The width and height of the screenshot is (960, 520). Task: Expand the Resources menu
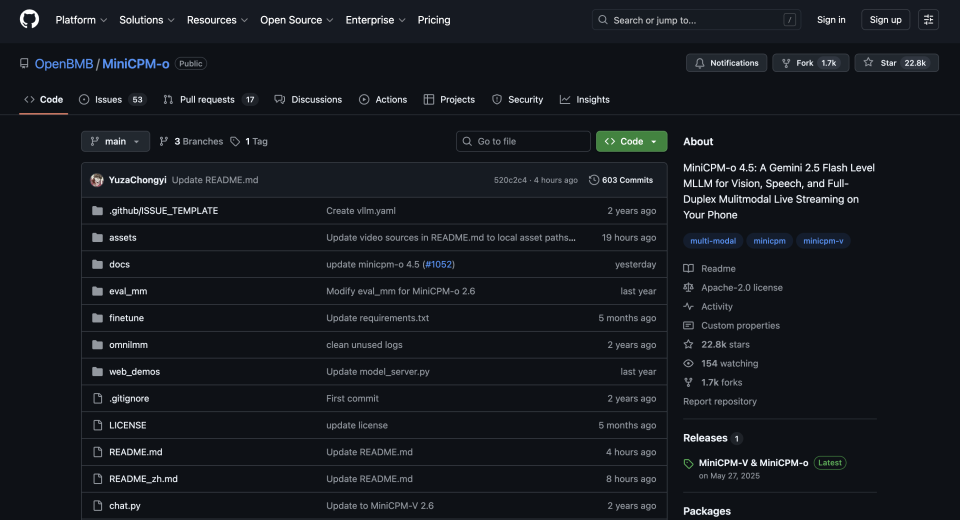[x=217, y=20]
